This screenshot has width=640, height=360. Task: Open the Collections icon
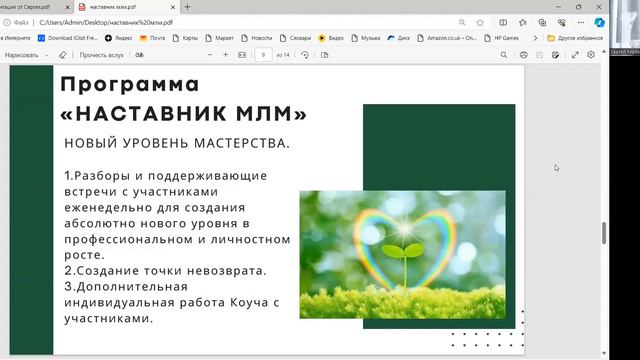(542, 22)
